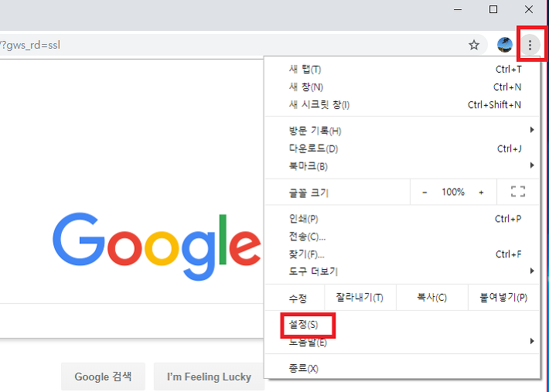
Task: Enter full screen via the brackets icon
Action: pos(518,192)
